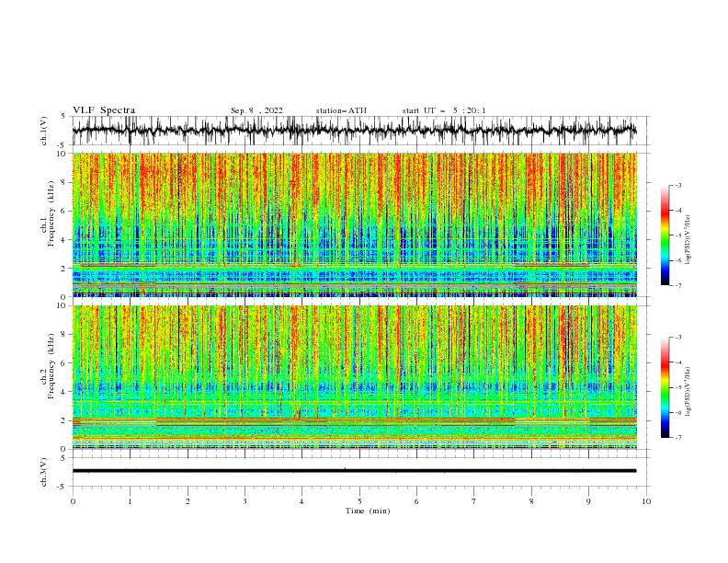Click the "Time (min)" axis label
The width and height of the screenshot is (728, 563).
(368, 511)
